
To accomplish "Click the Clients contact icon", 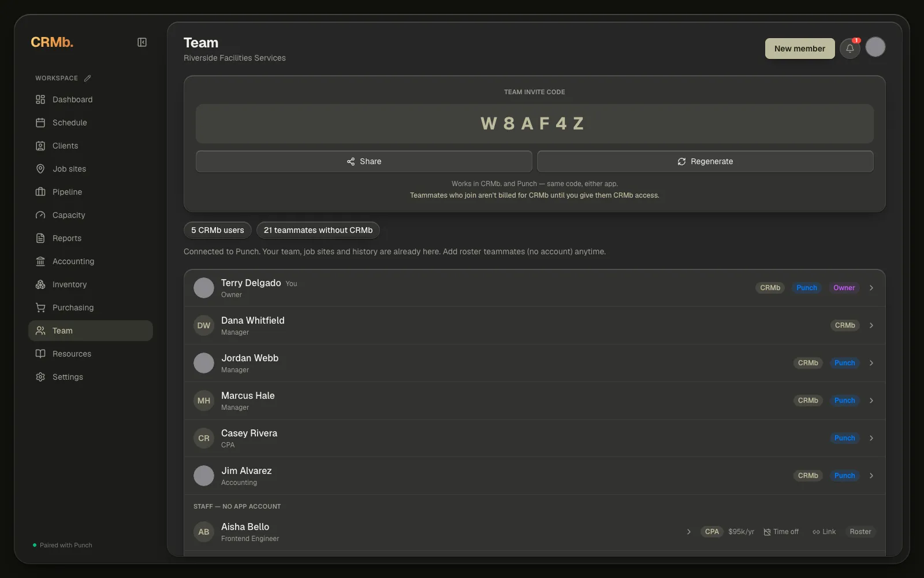I will 40,146.
